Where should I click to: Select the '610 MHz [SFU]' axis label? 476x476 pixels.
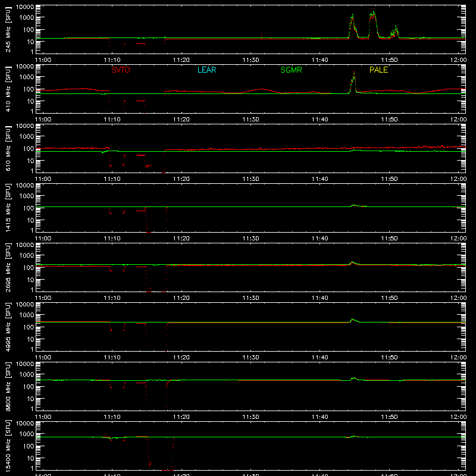[8, 148]
